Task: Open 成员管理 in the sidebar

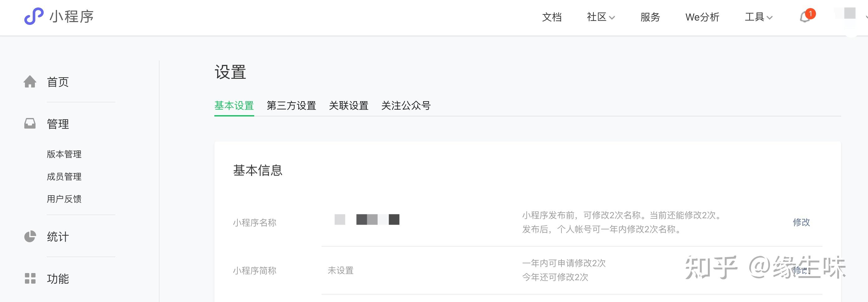Action: click(64, 177)
